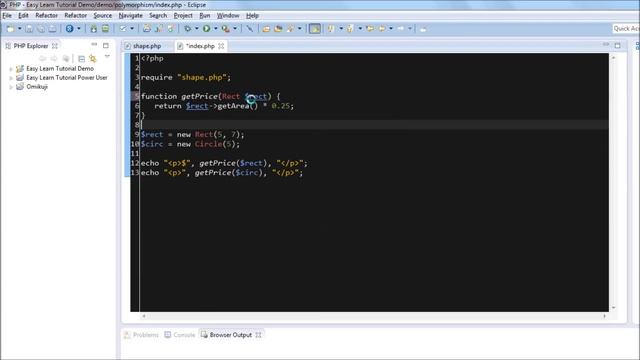
Task: Minimize the editor area
Action: (606, 44)
